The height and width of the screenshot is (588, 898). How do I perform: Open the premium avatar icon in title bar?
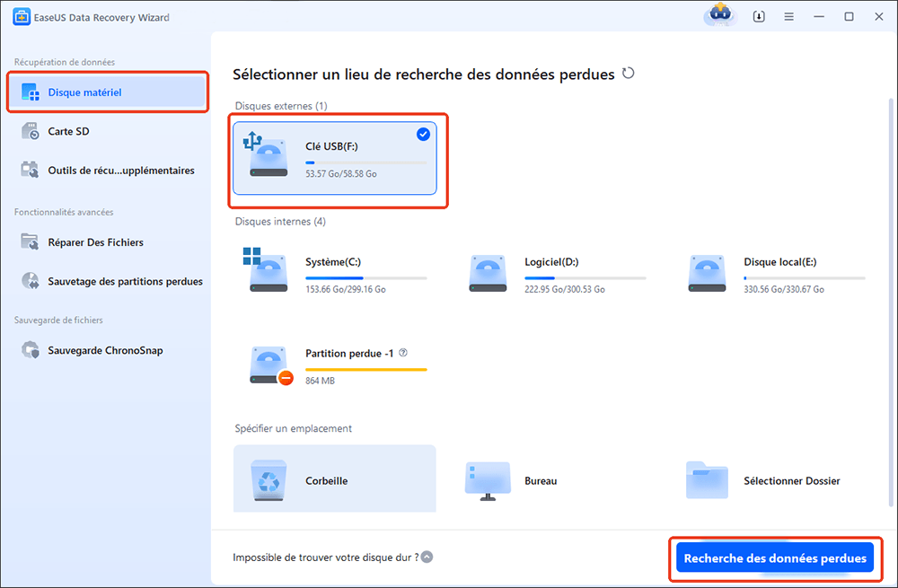pyautogui.click(x=720, y=14)
